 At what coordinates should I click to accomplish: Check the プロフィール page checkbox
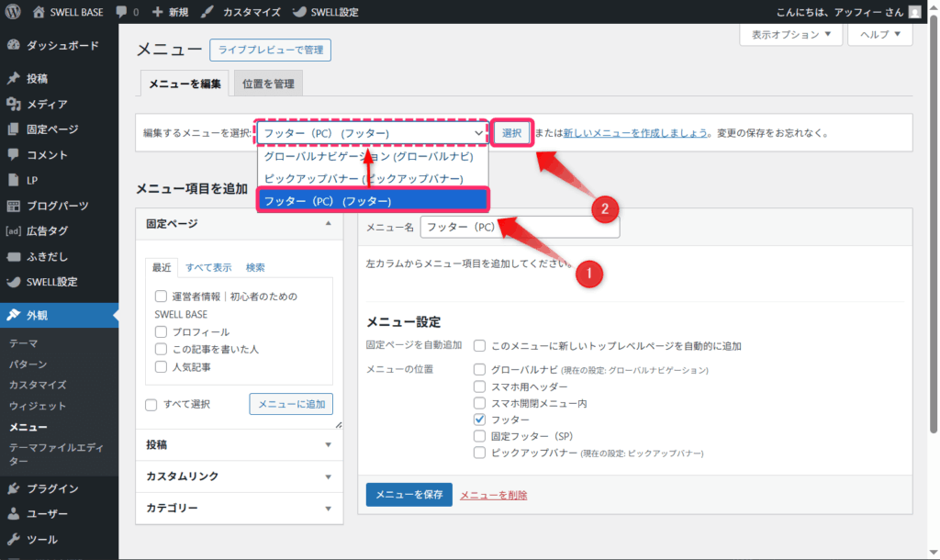click(x=161, y=331)
